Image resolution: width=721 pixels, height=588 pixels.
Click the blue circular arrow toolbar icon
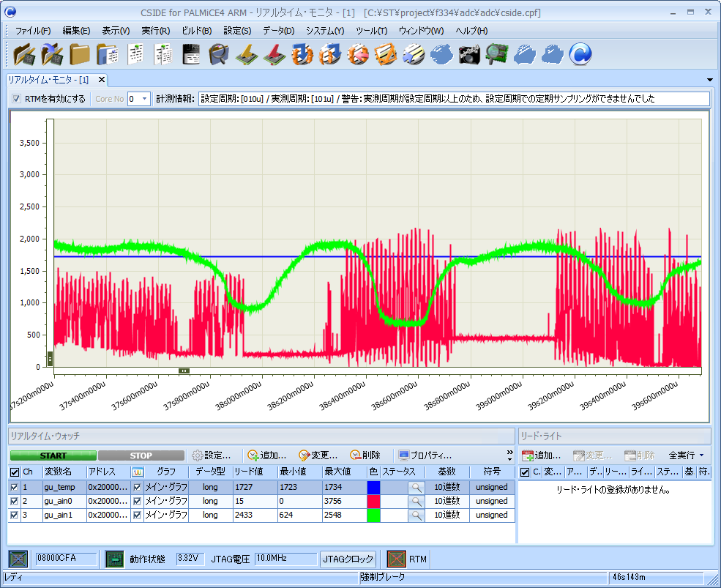coord(580,54)
